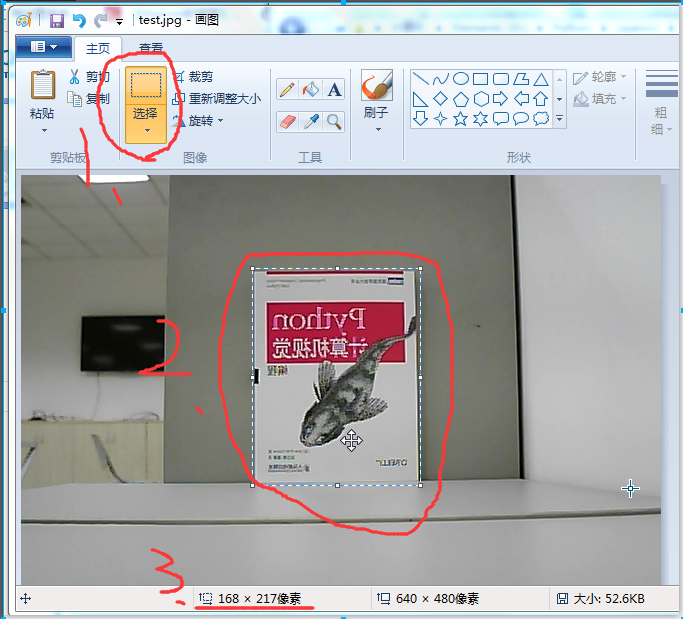Choose the Four-point star shape
This screenshot has width=683, height=619.
440,118
